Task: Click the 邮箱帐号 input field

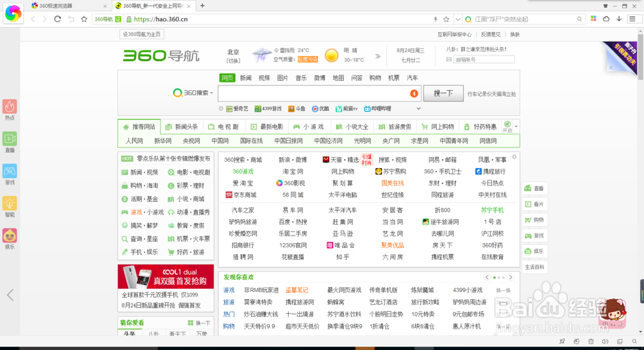Action: 484,59
